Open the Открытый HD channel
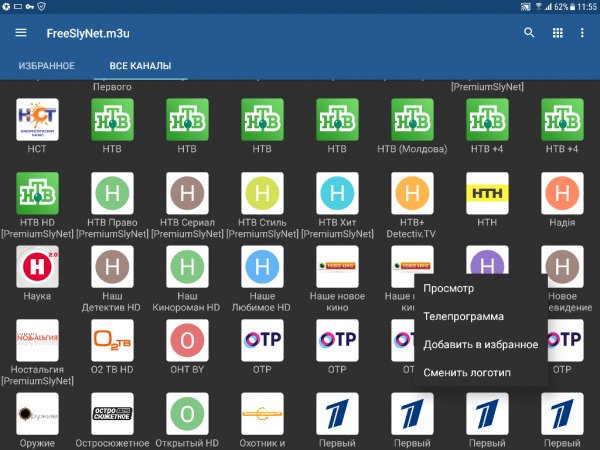 (187, 414)
